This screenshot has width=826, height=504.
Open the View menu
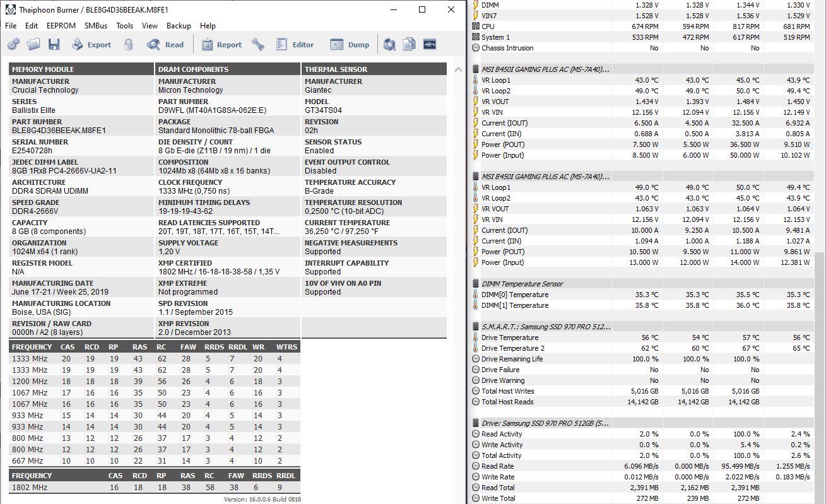[x=150, y=26]
